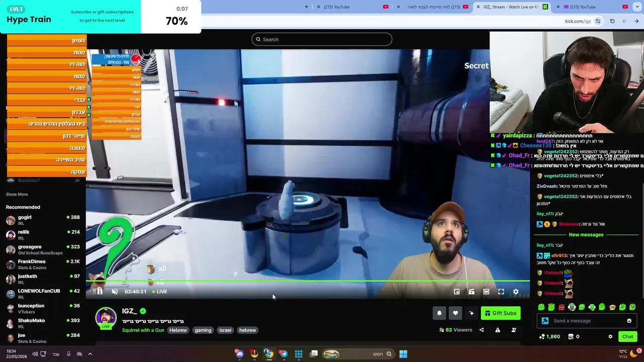Screen dimensions: 644x362
Task: Open Discord from taskbar
Action: pos(239,354)
